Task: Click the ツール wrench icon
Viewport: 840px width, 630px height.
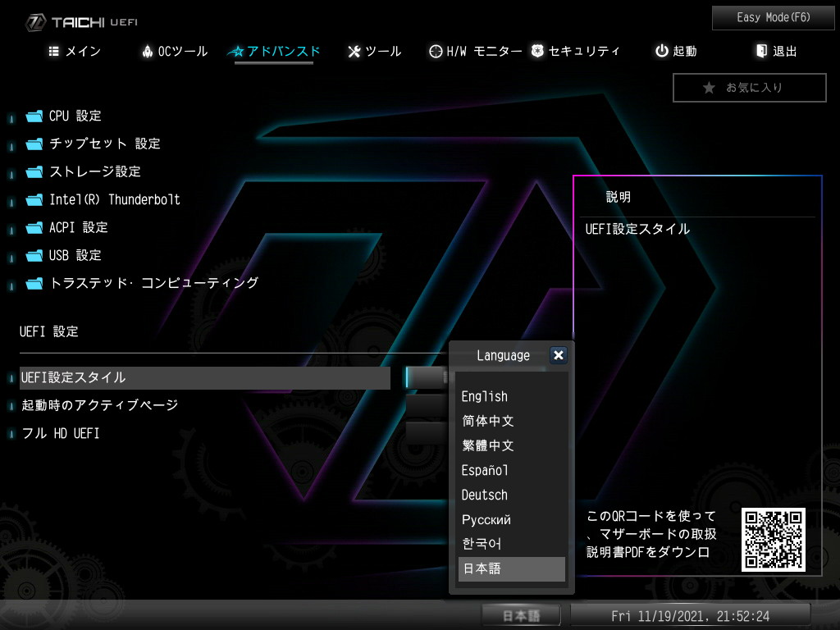Action: point(354,52)
